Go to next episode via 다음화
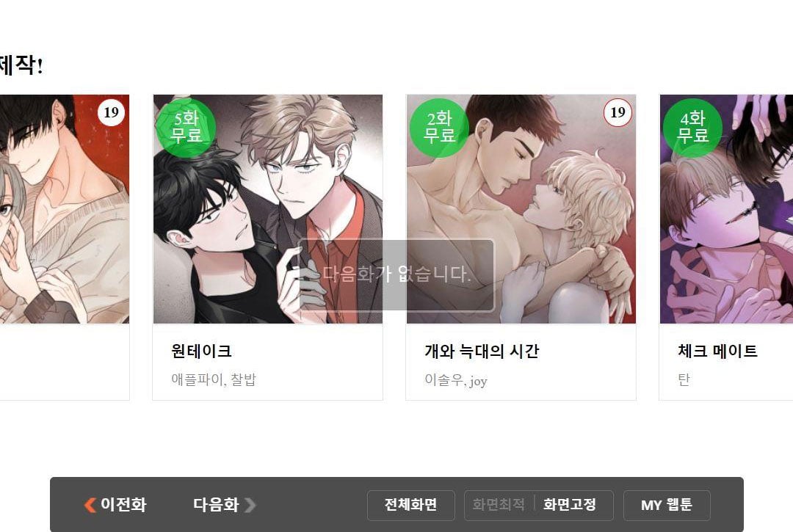 [x=224, y=505]
